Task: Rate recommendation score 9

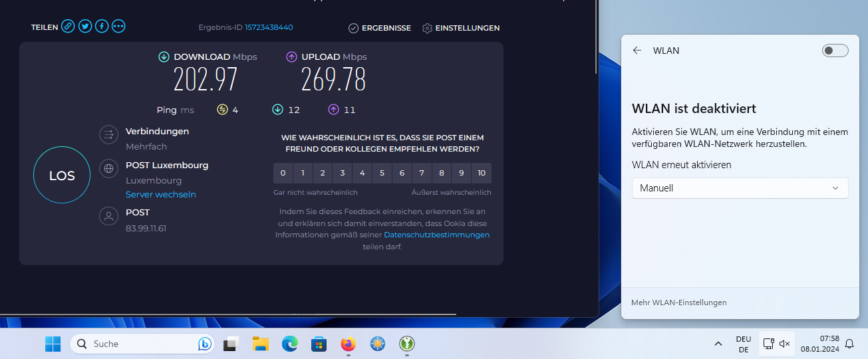Action: pyautogui.click(x=462, y=173)
